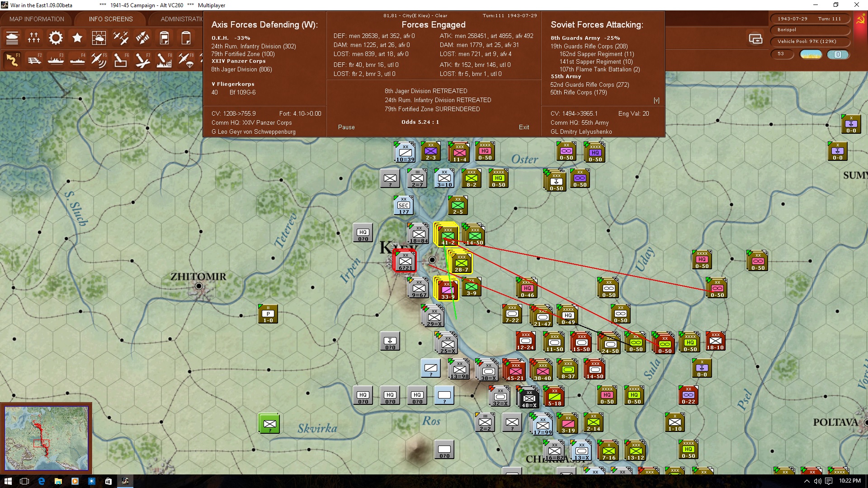Exit the combat report window

click(524, 127)
